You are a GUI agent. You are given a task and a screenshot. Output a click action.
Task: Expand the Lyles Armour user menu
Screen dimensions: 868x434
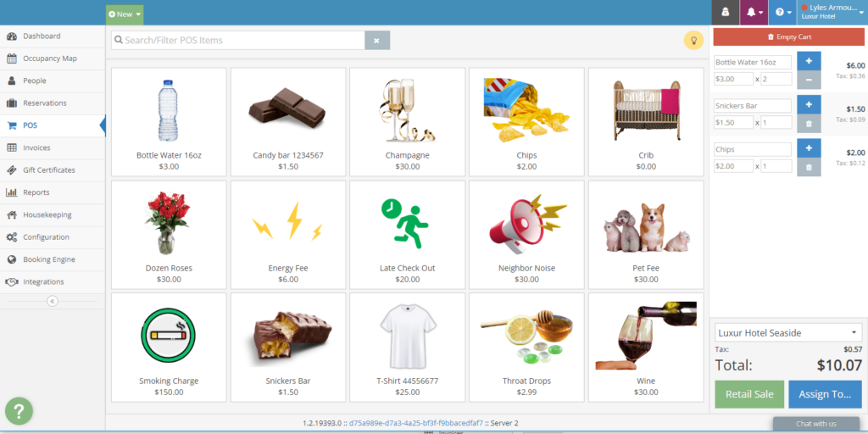pyautogui.click(x=832, y=12)
